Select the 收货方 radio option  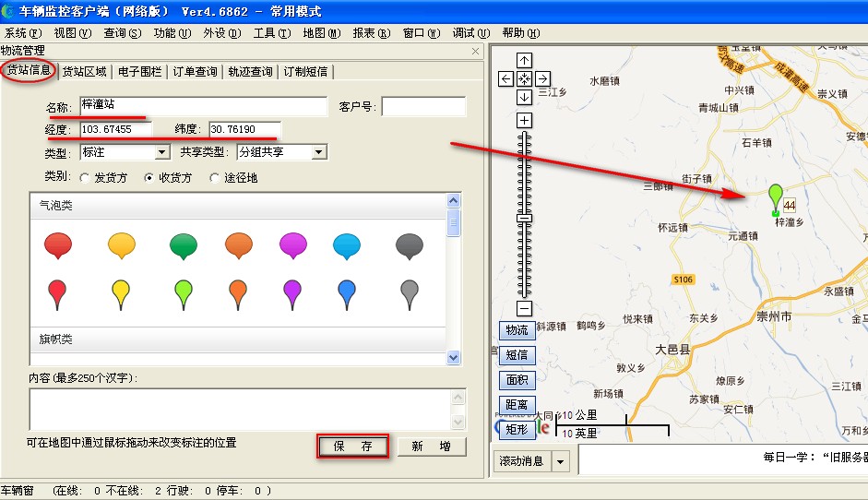pos(149,178)
